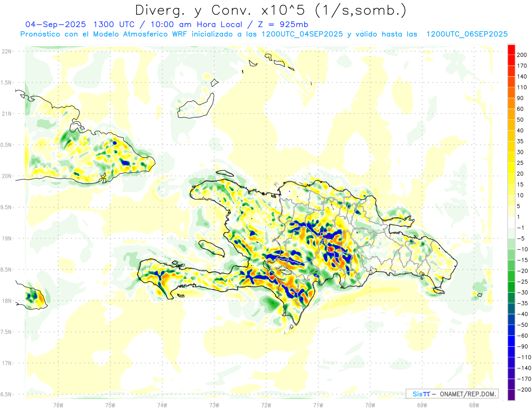
Task: Click the WRF model forecast description line
Action: [x=264, y=34]
